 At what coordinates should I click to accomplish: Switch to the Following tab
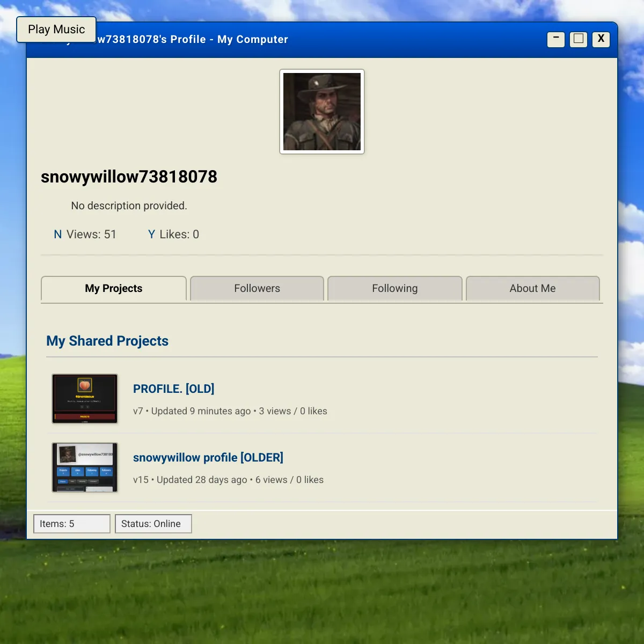coord(394,288)
